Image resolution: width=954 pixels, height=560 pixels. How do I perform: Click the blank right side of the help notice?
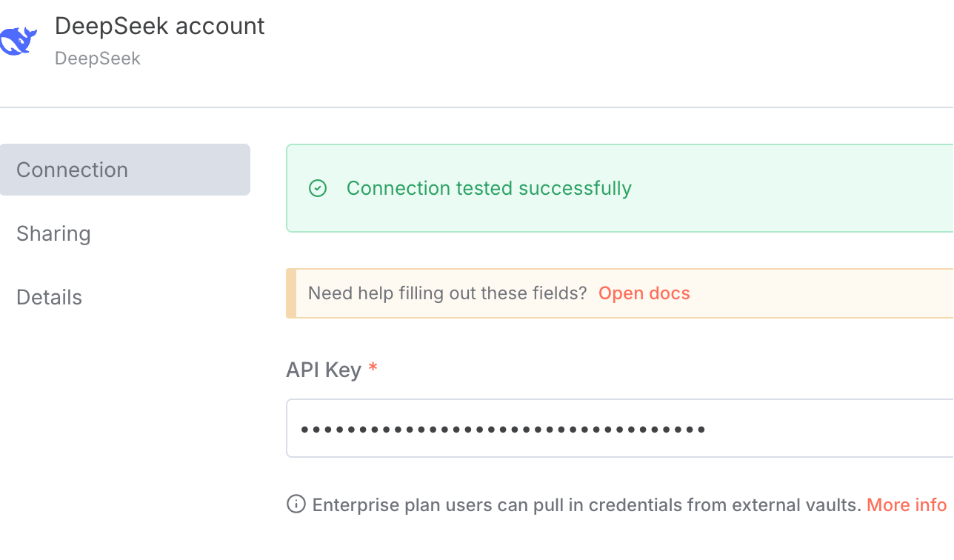[x=822, y=293]
